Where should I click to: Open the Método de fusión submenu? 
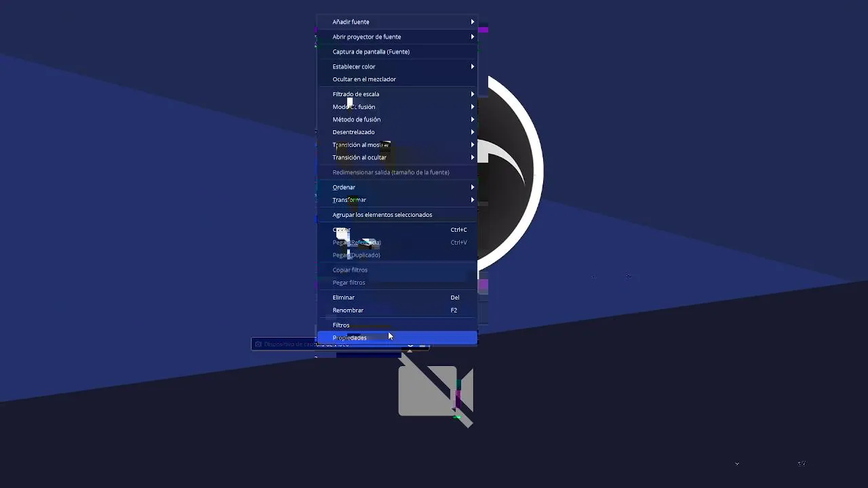click(x=397, y=119)
